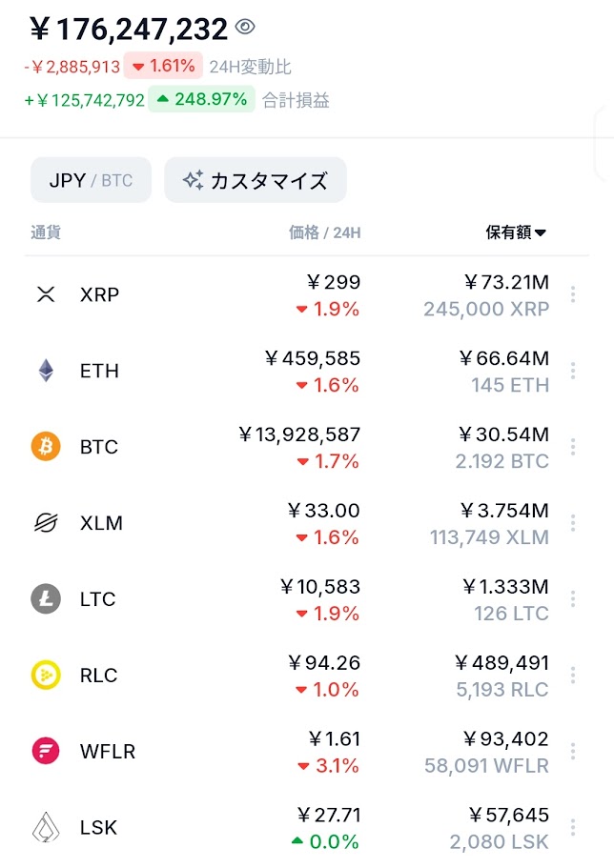The width and height of the screenshot is (614, 868).
Task: Click the red 1.61% 24H change badge
Action: pyautogui.click(x=163, y=66)
